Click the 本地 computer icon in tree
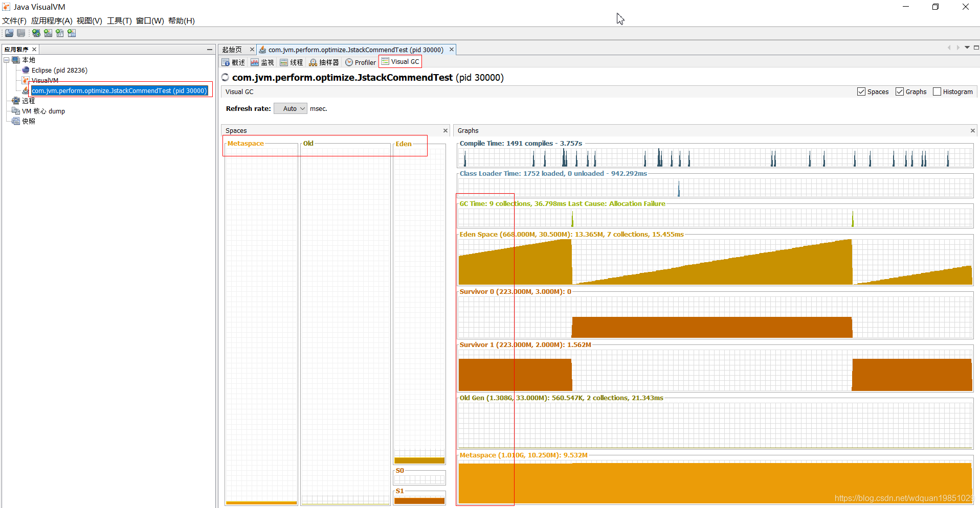The height and width of the screenshot is (508, 980). [16, 60]
